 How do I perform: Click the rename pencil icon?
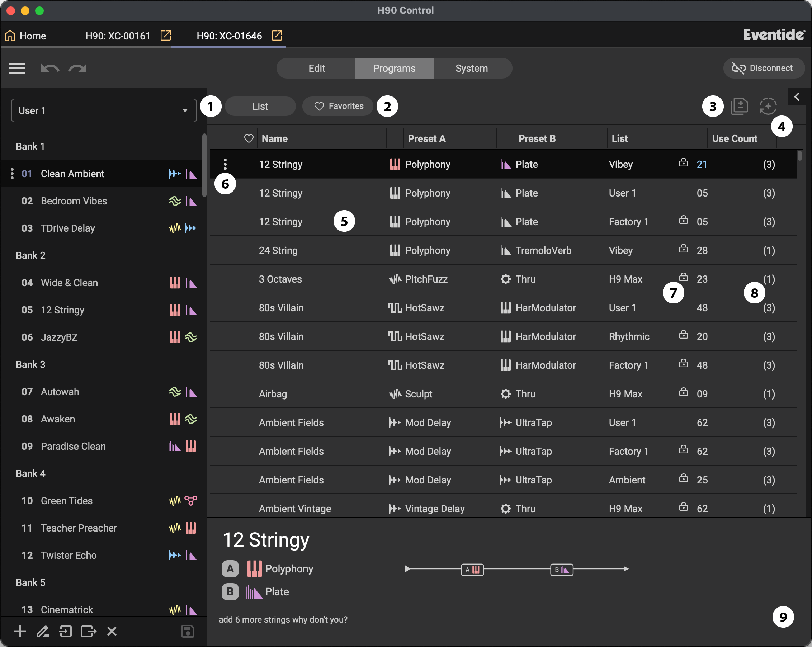click(43, 631)
